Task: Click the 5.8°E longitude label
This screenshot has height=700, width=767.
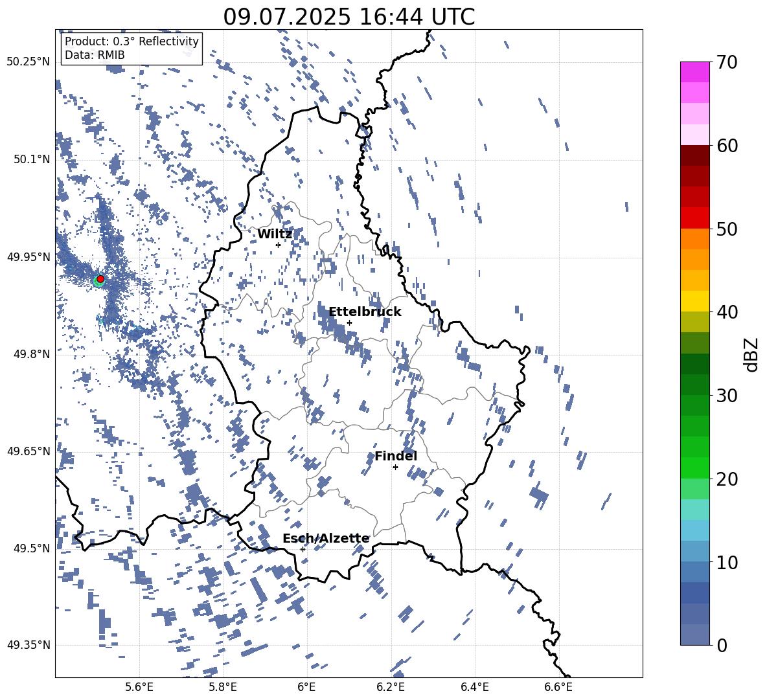Action: click(223, 687)
